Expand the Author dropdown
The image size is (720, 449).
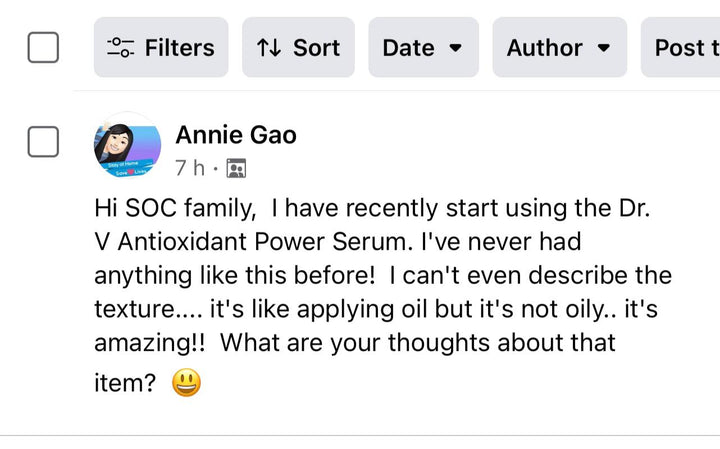559,47
